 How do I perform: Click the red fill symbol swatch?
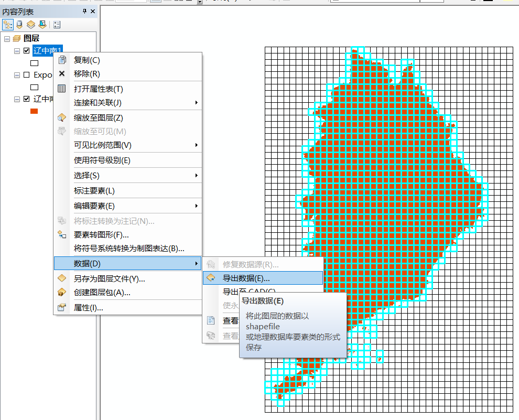(35, 111)
